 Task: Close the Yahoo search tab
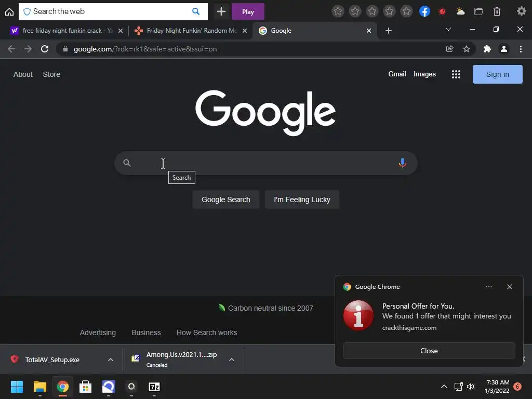pos(121,31)
